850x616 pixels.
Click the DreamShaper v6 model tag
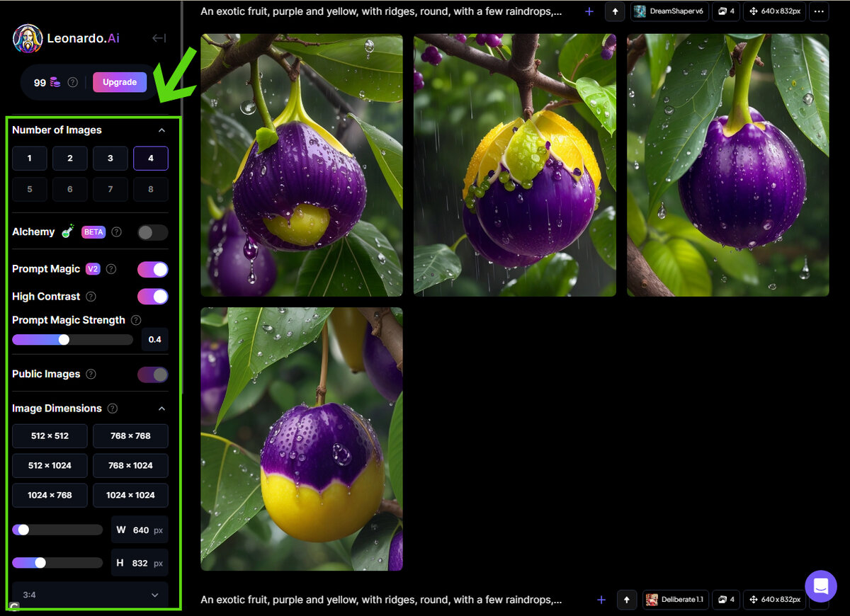click(x=669, y=12)
